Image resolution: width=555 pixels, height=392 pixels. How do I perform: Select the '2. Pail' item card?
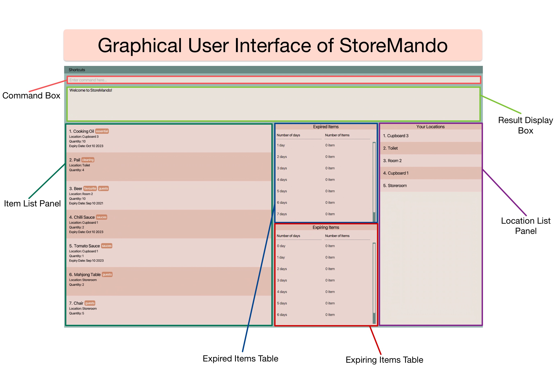tap(169, 167)
